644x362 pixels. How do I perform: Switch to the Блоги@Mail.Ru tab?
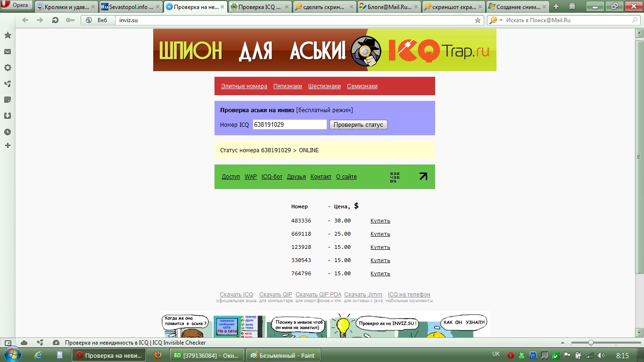click(388, 7)
